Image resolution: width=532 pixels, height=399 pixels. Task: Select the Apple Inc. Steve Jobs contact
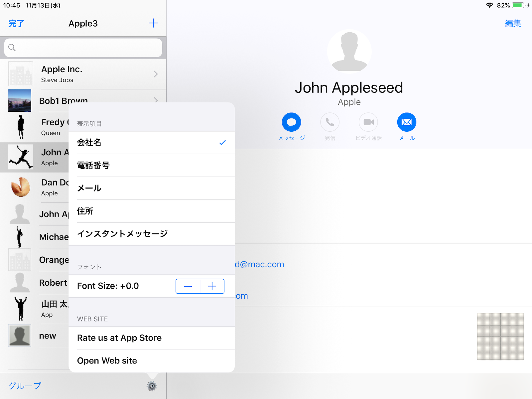tap(83, 74)
